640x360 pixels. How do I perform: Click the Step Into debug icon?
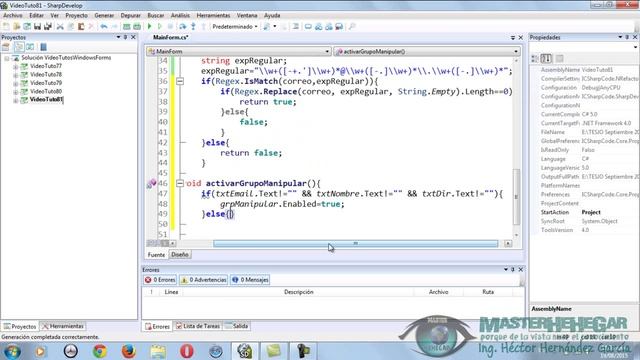pyautogui.click(x=193, y=27)
